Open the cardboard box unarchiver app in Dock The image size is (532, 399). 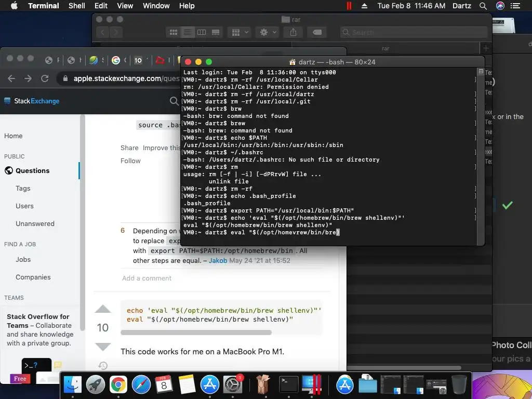click(262, 385)
